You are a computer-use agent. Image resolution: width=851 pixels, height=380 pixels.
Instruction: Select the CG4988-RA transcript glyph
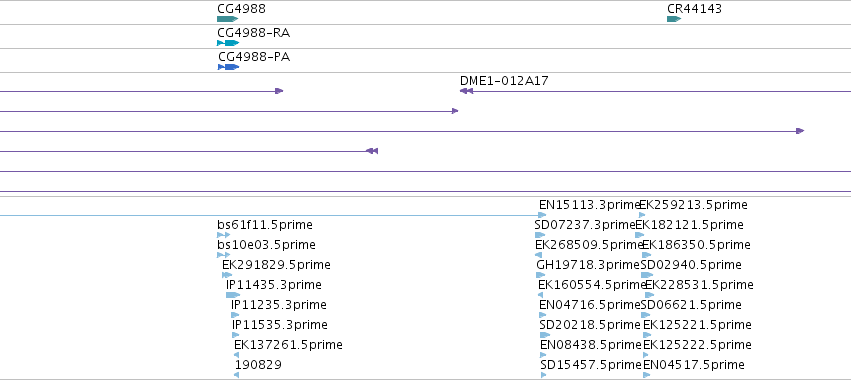(228, 43)
